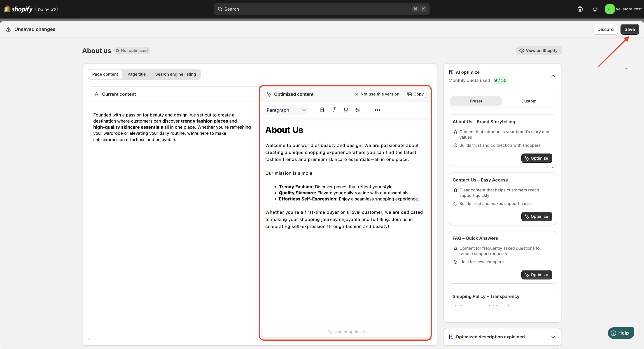
Task: Click the Sidekick assistant icon
Action: (x=580, y=9)
